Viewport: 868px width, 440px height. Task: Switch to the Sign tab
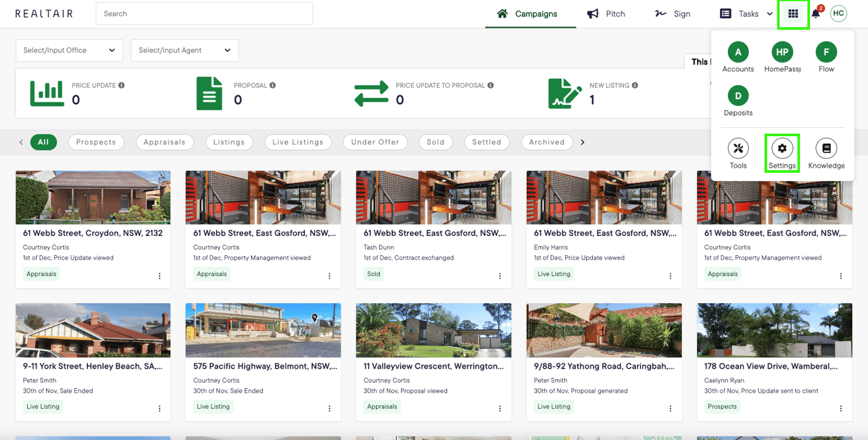coord(672,13)
